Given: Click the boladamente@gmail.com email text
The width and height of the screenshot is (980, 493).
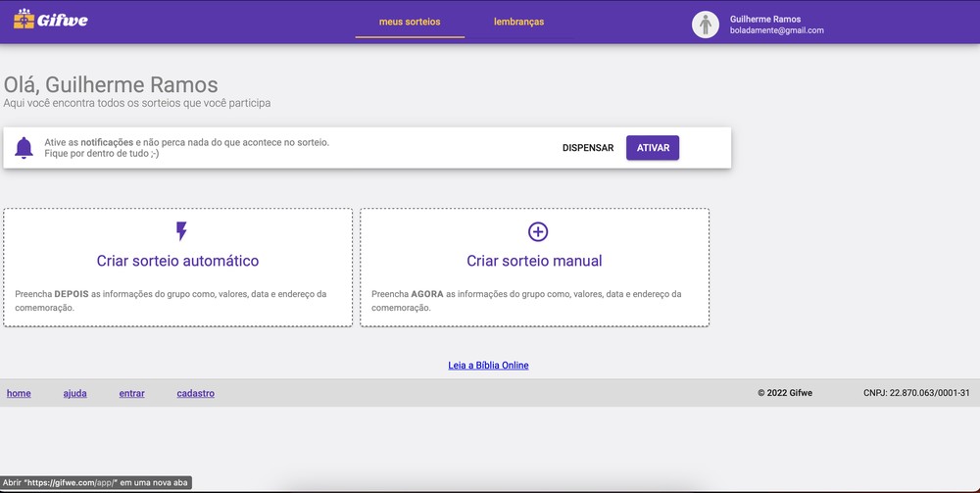Looking at the screenshot, I should (x=777, y=30).
